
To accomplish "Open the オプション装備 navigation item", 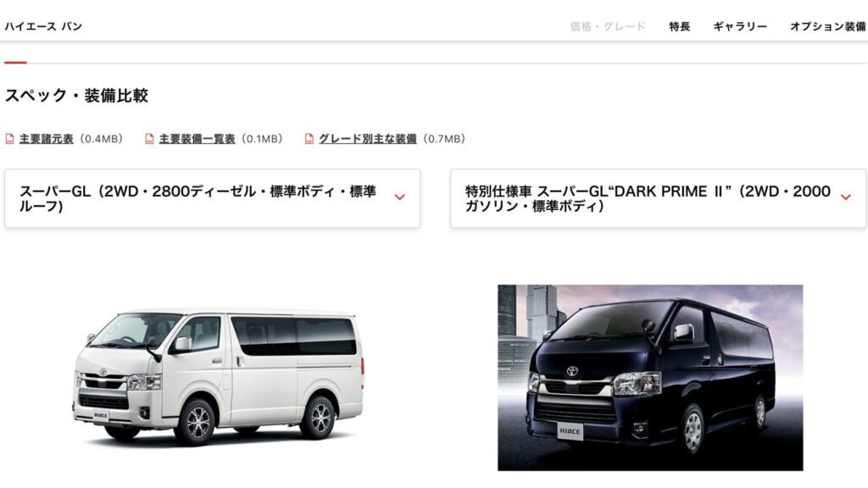I will tap(828, 26).
